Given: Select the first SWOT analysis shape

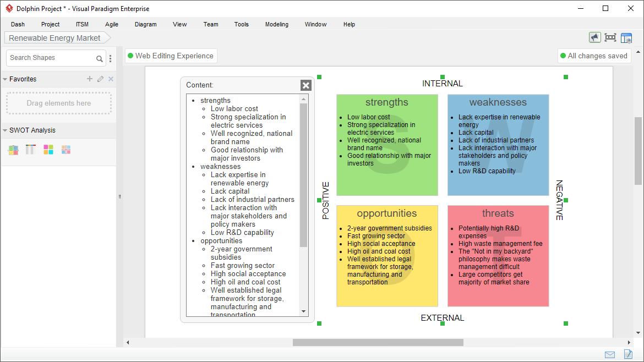Looking at the screenshot, I should (13, 150).
